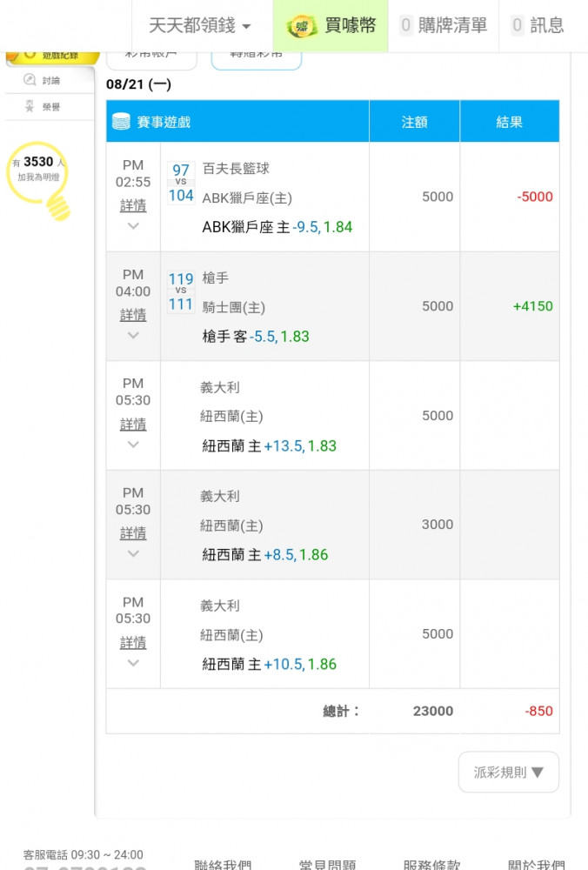588x870 pixels.
Task: Click the 轉贈彩幣 button
Action: click(x=257, y=59)
